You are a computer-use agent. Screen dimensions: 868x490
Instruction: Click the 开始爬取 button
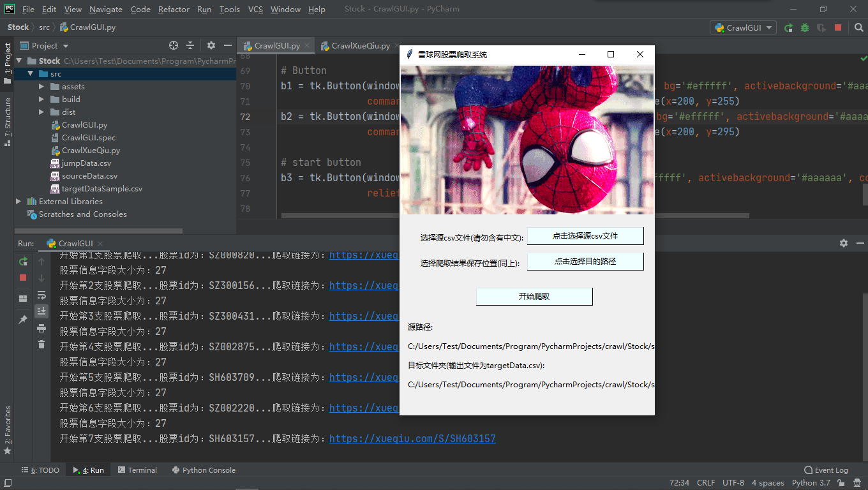tap(534, 297)
